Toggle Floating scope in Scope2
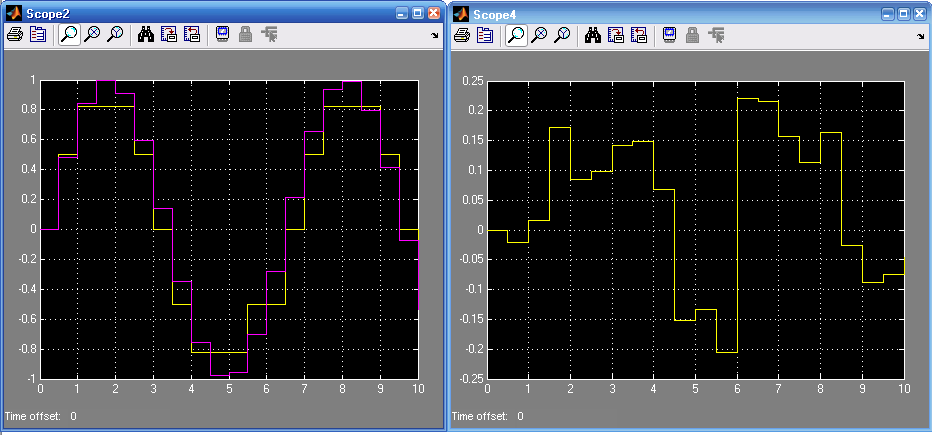The width and height of the screenshot is (932, 435). (223, 35)
